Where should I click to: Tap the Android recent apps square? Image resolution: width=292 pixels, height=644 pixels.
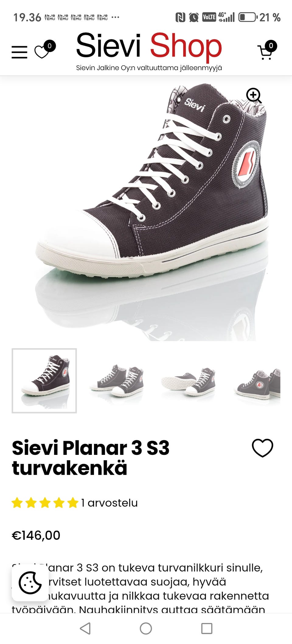pos(207,628)
